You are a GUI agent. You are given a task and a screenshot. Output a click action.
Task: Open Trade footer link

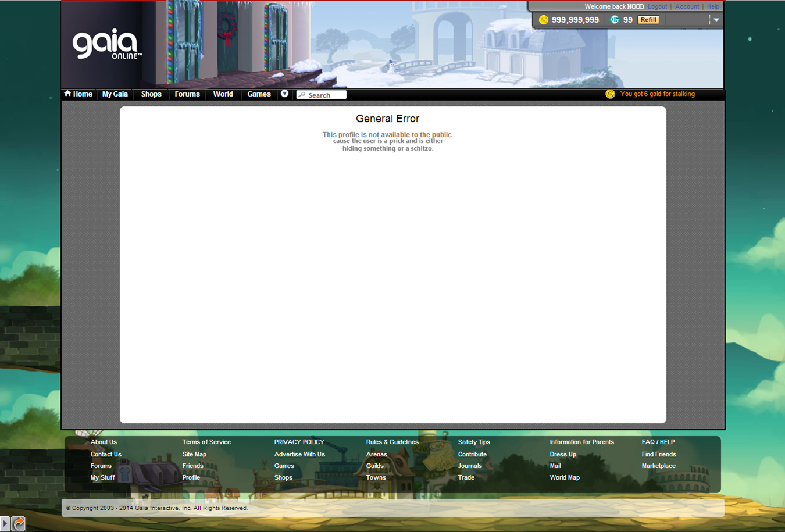466,477
